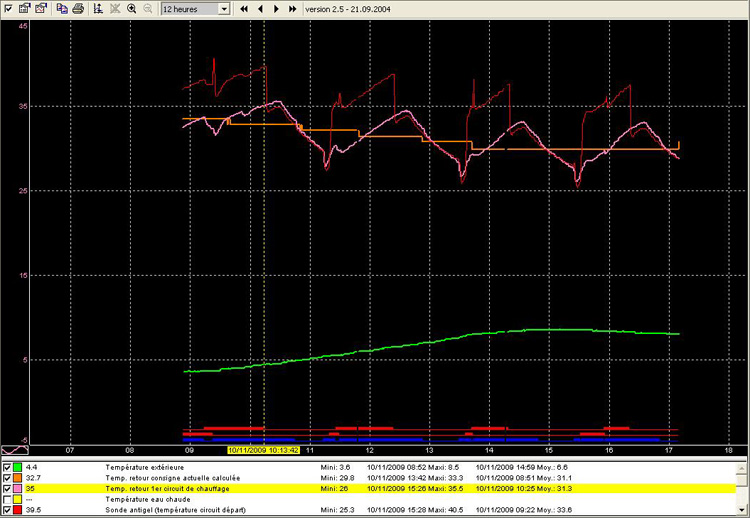
Task: Open the second settings window icon with chart
Action: point(40,8)
